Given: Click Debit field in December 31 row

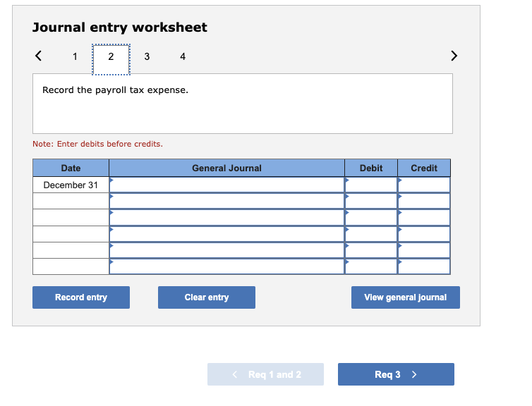Looking at the screenshot, I should pos(371,185).
